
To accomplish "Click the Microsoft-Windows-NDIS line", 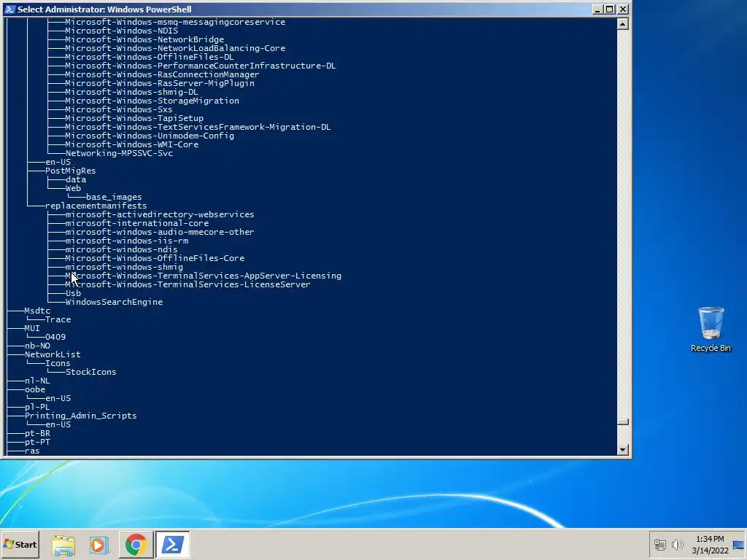I will point(122,31).
